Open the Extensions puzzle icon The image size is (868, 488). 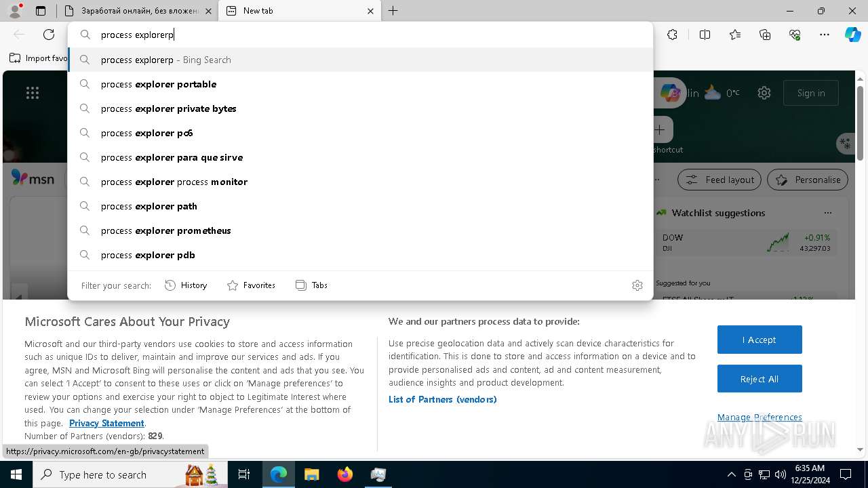672,35
